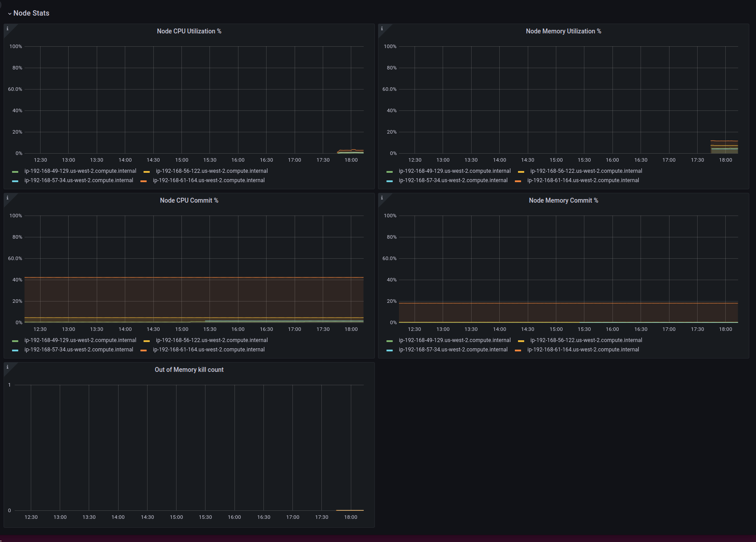Toggle ip-192-168-49-129 series in CPU Utilization legend
Image resolution: width=756 pixels, height=542 pixels.
click(80, 171)
